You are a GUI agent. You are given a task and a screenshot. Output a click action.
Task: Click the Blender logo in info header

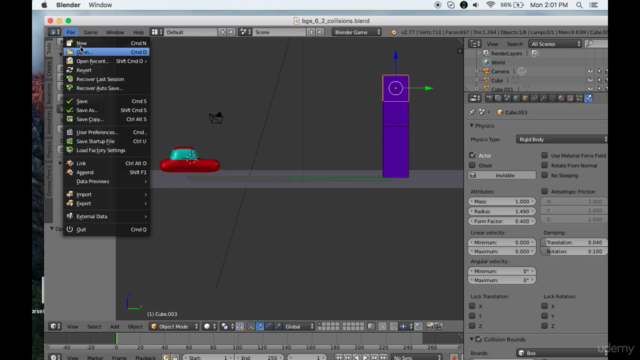(393, 32)
